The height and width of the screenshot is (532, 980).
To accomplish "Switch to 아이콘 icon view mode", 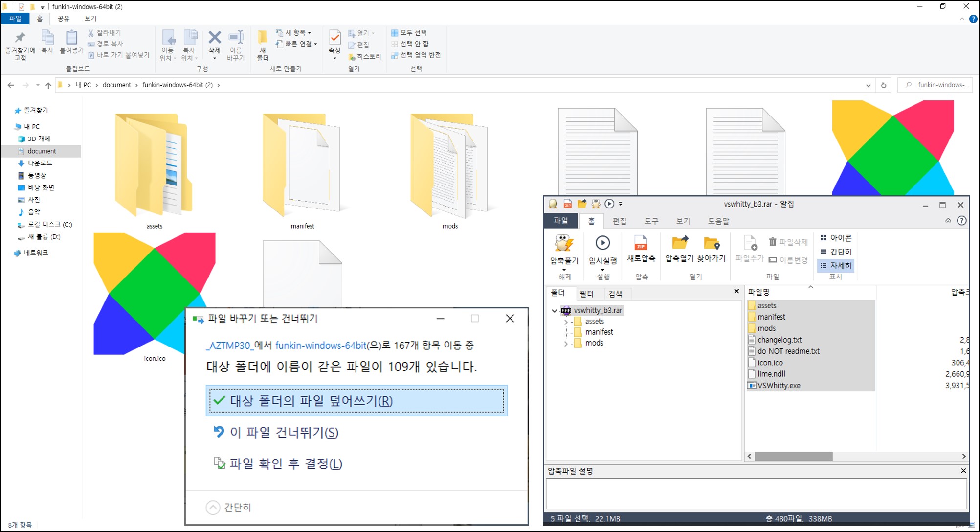I will pos(836,238).
